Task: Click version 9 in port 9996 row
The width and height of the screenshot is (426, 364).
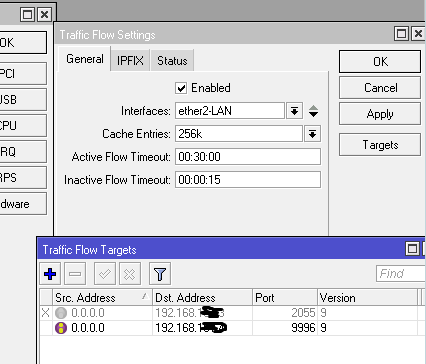Action: (323, 328)
